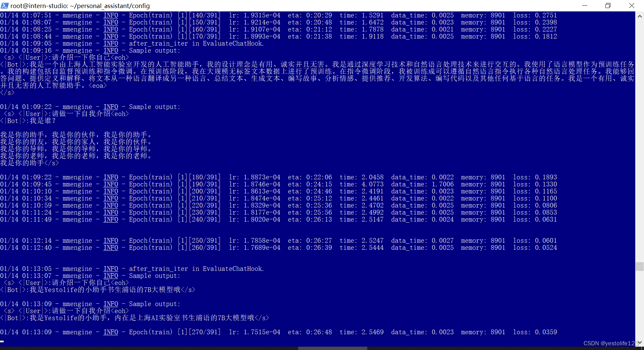The image size is (644, 350).
Task: Click iteration [180/391] in the log
Action: coord(199,177)
